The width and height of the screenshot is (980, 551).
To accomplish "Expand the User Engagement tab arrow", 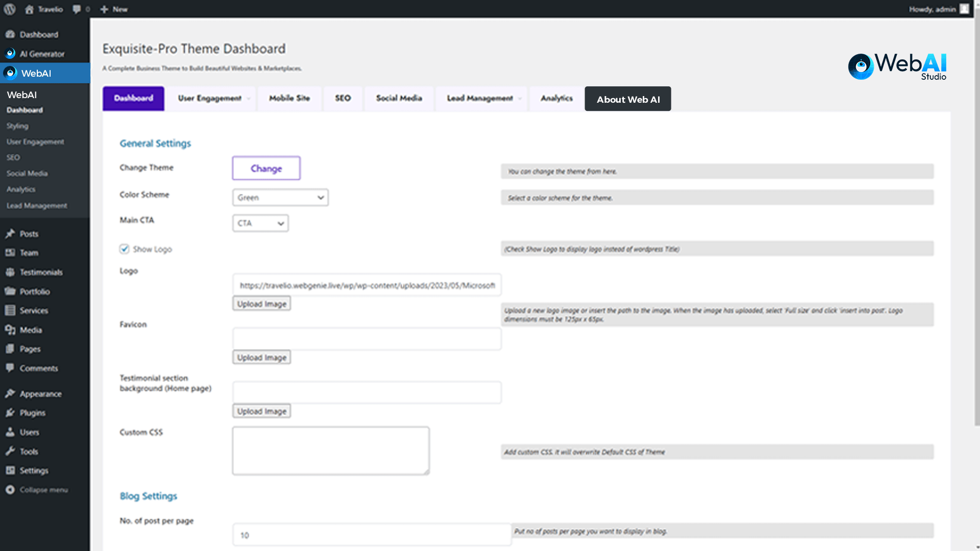I will tap(248, 99).
